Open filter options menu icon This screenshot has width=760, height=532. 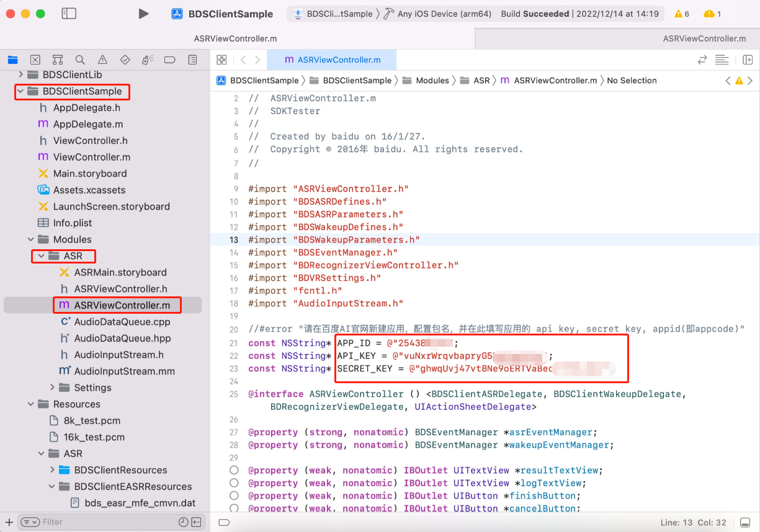pyautogui.click(x=30, y=522)
